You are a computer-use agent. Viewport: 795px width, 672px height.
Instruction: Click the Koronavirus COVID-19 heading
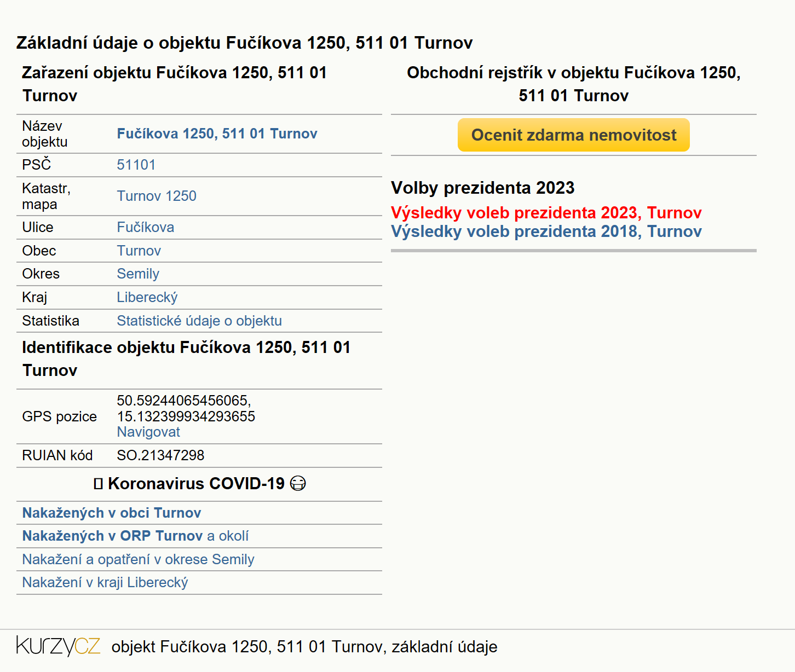coord(196,484)
